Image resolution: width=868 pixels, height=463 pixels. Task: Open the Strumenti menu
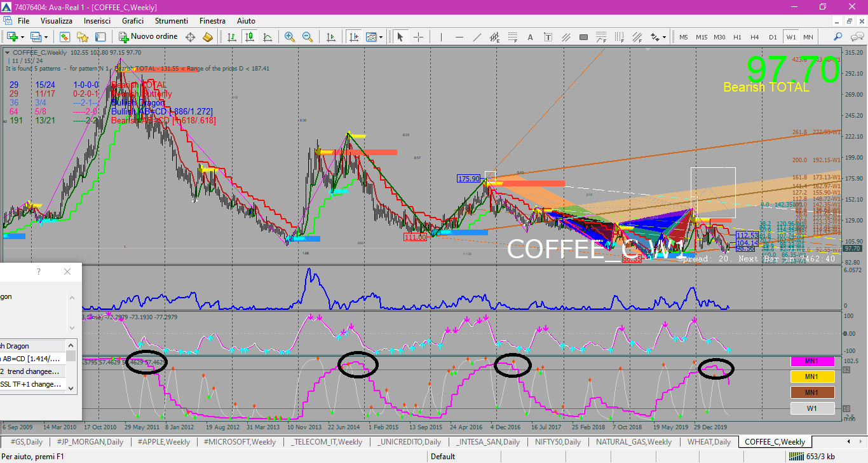tap(172, 21)
